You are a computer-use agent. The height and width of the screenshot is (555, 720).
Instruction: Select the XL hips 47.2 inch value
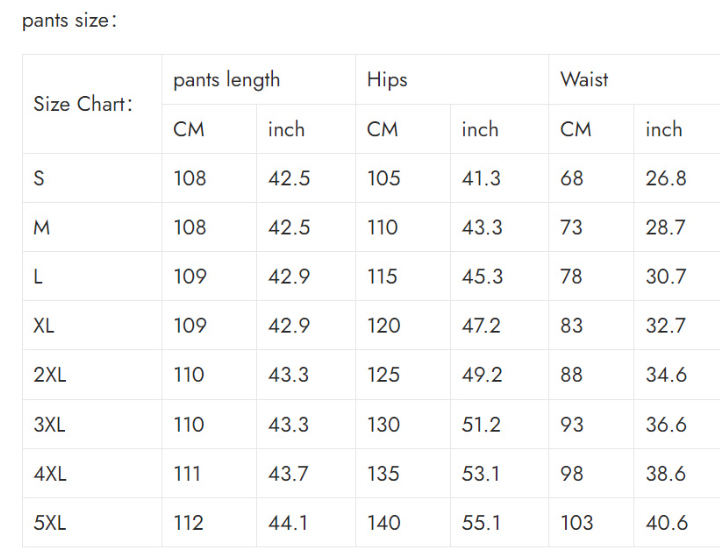(482, 325)
